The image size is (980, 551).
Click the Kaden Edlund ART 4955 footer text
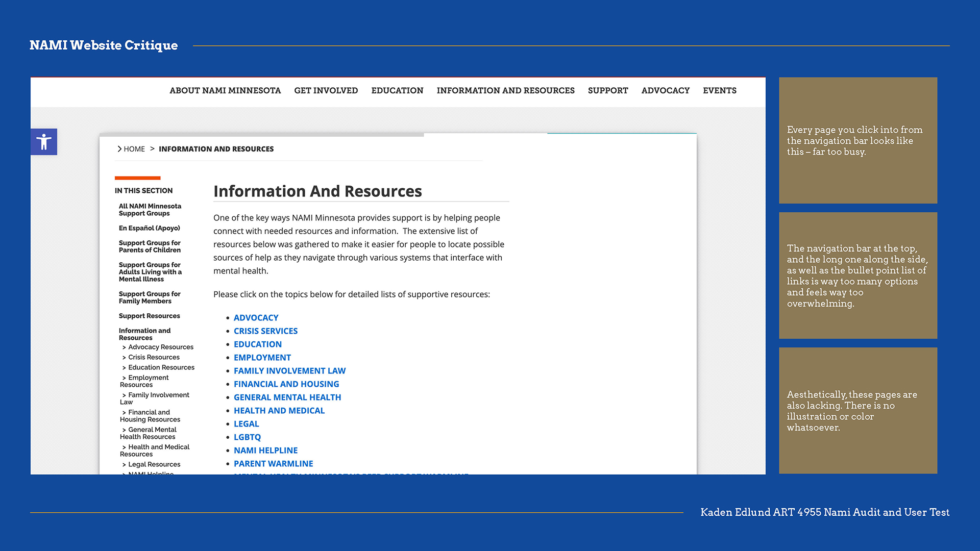tap(825, 512)
